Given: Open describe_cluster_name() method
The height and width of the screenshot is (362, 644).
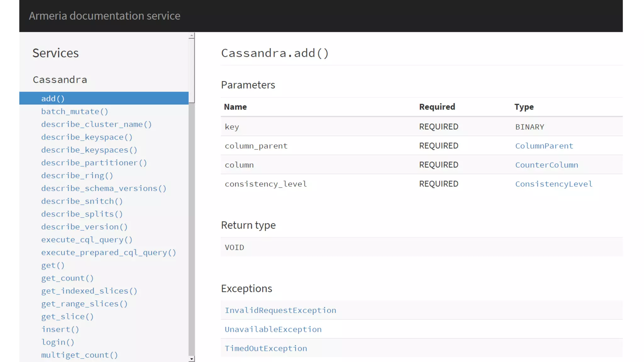Looking at the screenshot, I should [96, 124].
